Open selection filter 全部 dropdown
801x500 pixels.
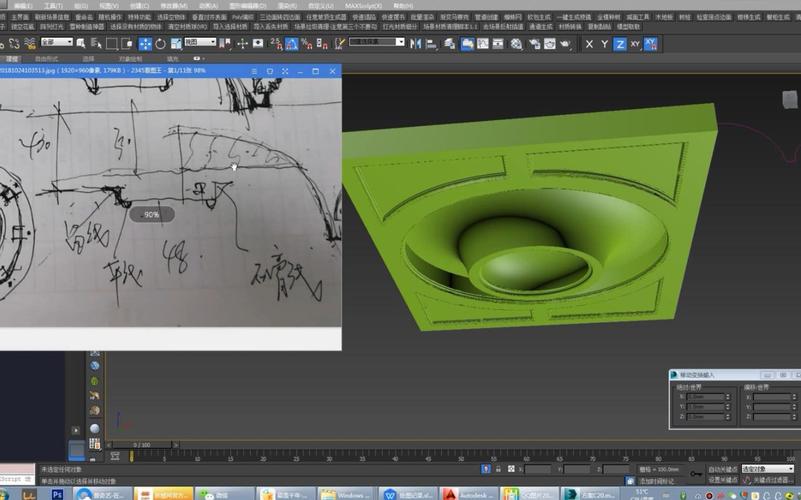(57, 42)
